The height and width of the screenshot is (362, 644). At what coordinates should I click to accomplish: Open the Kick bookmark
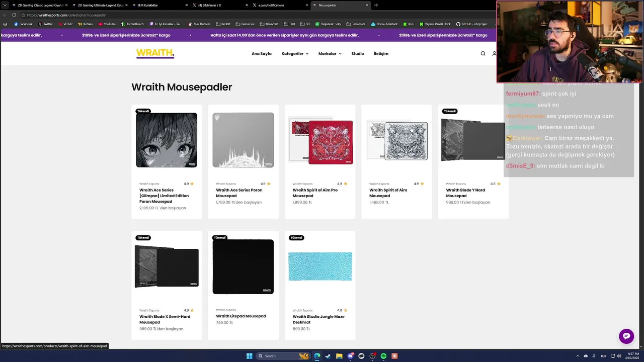coord(409,24)
